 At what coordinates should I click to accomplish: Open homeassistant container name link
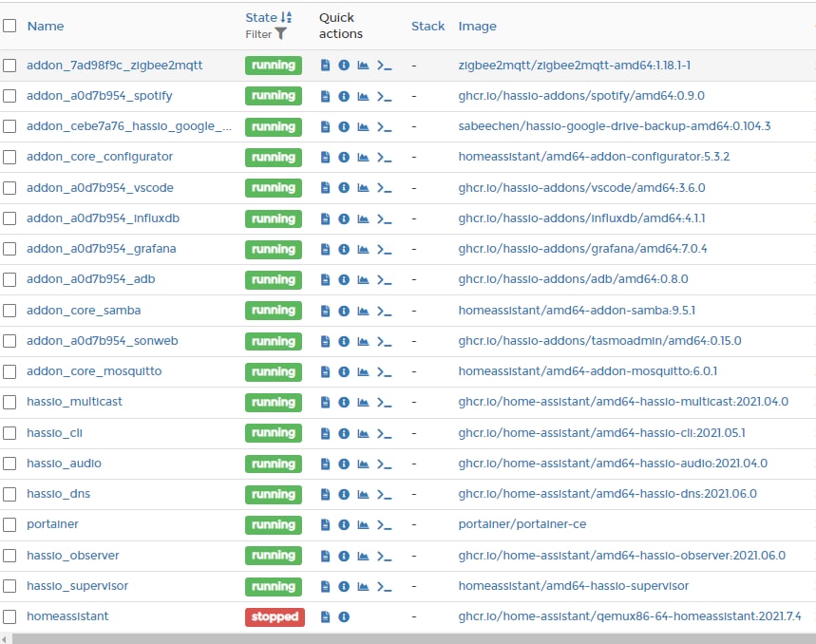67,616
